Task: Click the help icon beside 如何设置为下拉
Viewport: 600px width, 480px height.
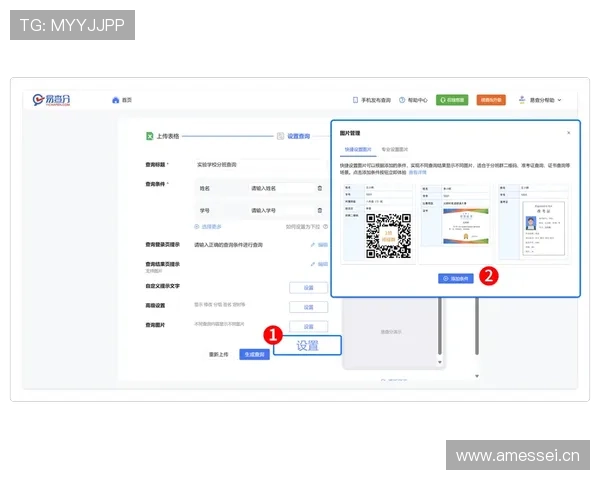Action: tap(325, 227)
